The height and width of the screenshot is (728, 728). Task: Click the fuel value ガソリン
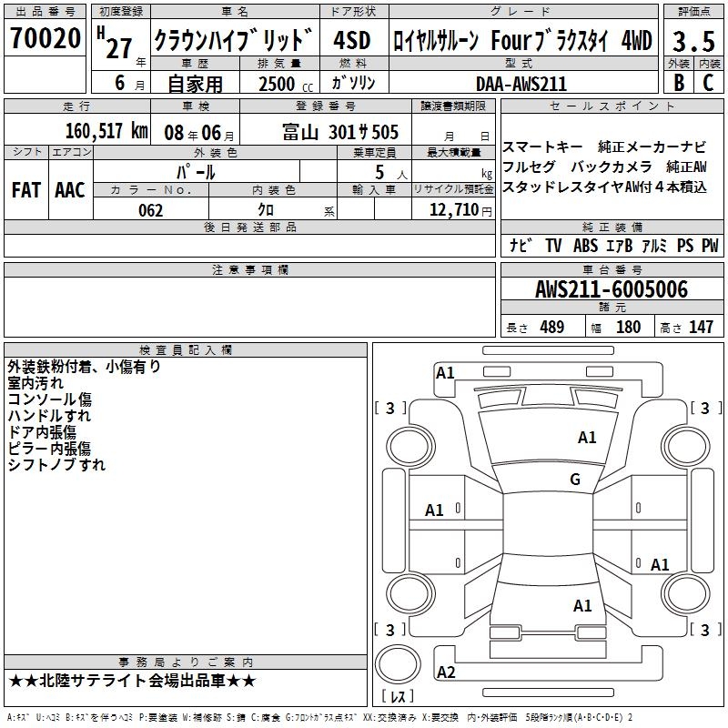pyautogui.click(x=353, y=83)
